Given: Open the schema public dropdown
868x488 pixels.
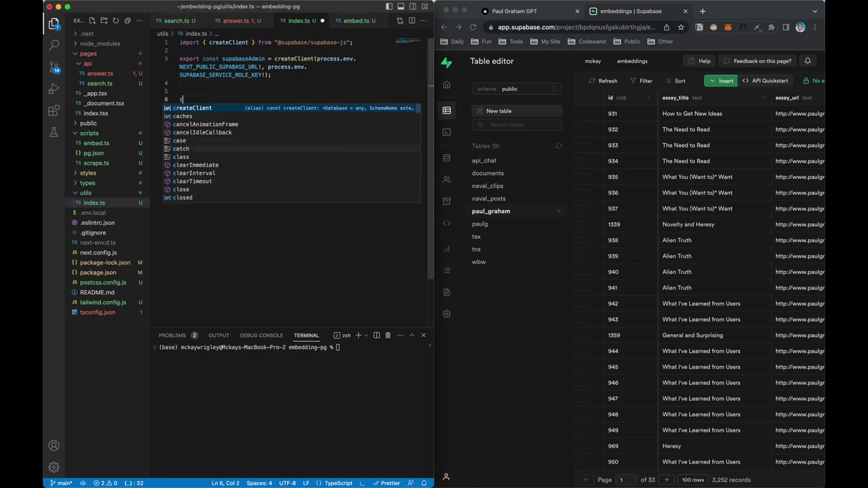Looking at the screenshot, I should (517, 89).
